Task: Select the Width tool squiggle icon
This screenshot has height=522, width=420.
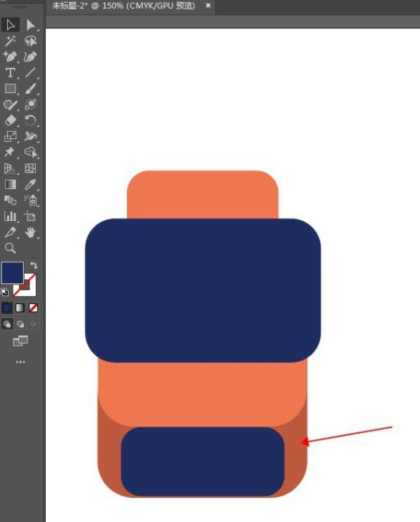Action: pos(30,136)
